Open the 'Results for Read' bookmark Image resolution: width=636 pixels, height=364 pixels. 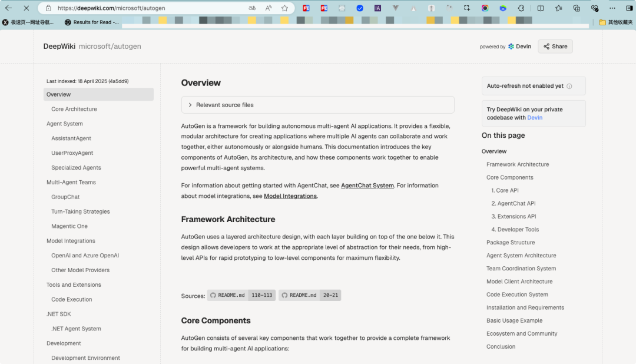point(92,22)
